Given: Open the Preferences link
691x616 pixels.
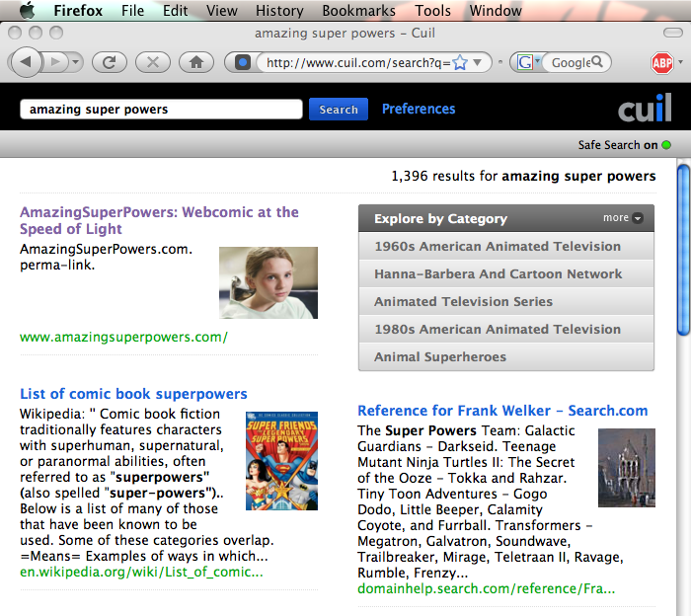Looking at the screenshot, I should pos(419,109).
